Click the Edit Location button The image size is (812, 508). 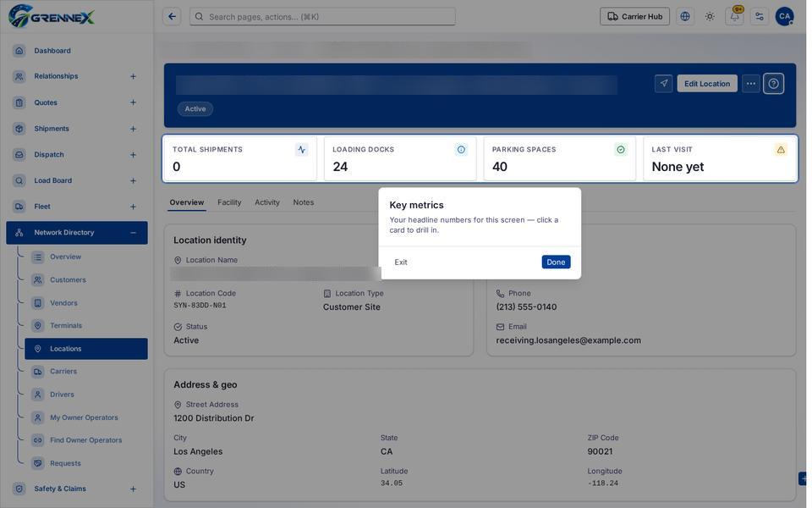707,84
